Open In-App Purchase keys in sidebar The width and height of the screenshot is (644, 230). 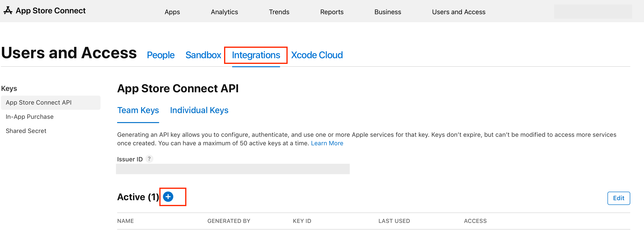click(29, 117)
